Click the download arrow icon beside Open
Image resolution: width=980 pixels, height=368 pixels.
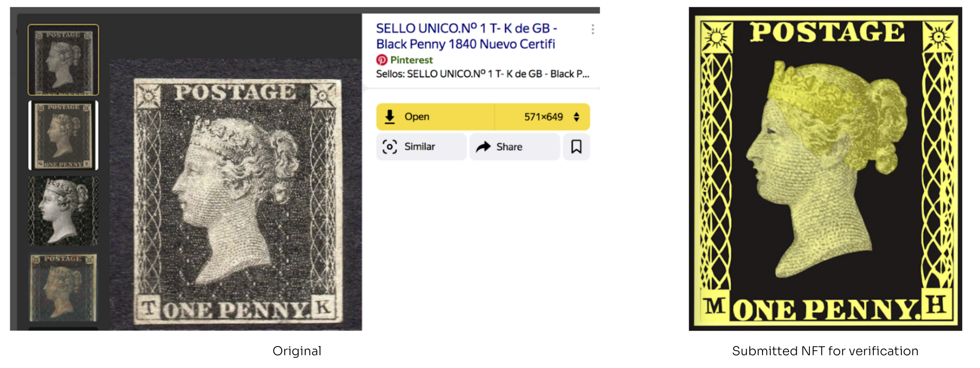389,117
